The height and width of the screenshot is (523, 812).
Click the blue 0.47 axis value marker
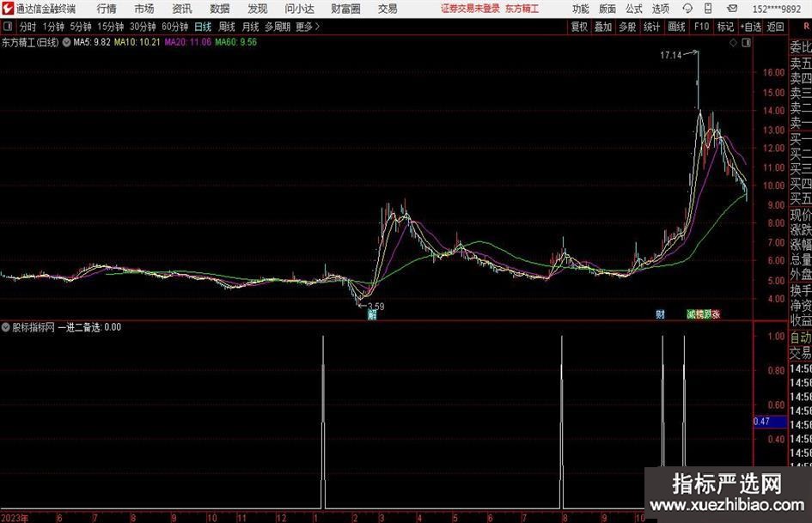(770, 422)
